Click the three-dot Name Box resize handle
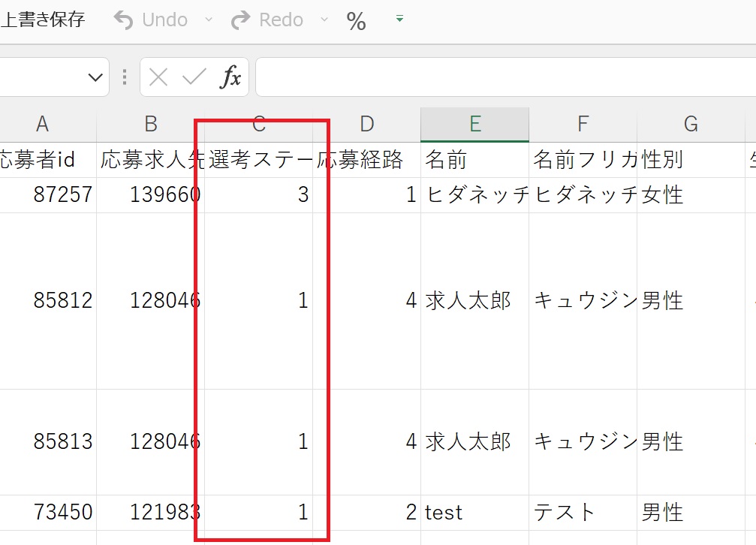This screenshot has height=545, width=756. pyautogui.click(x=124, y=77)
